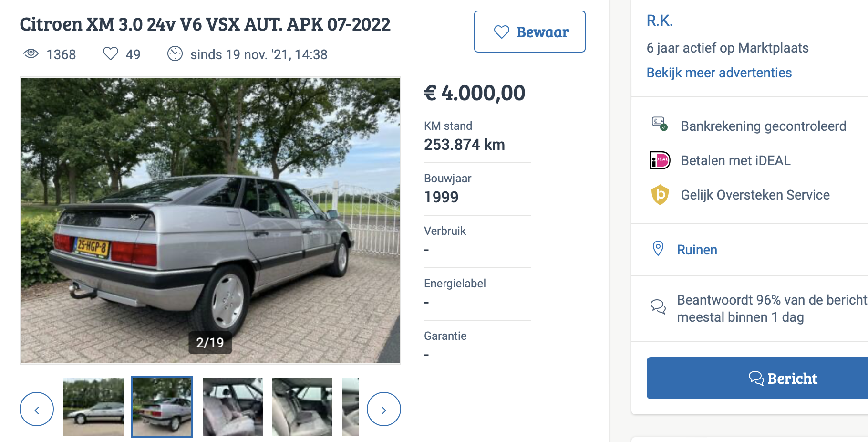Screen dimensions: 868x442
Task: Click the clock posting date icon
Action: [175, 53]
